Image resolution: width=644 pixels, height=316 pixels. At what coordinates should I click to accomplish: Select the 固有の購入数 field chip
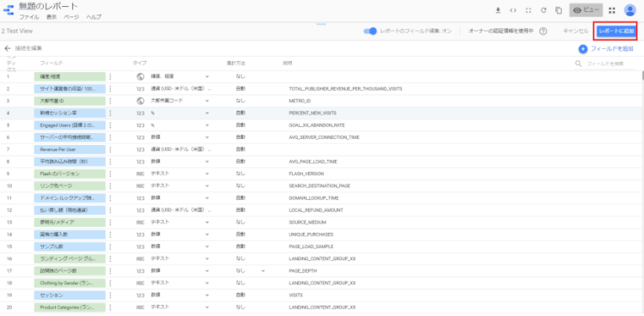click(70, 234)
